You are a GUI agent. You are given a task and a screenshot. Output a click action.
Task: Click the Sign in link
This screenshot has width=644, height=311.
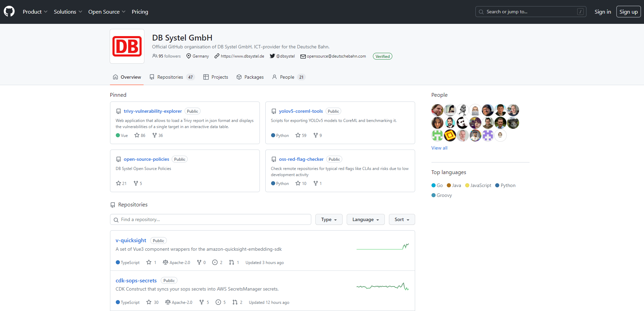click(x=603, y=12)
